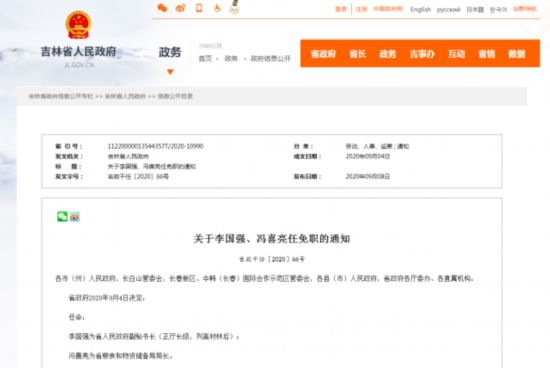Click 吉林省人民政府 site title

78,52
